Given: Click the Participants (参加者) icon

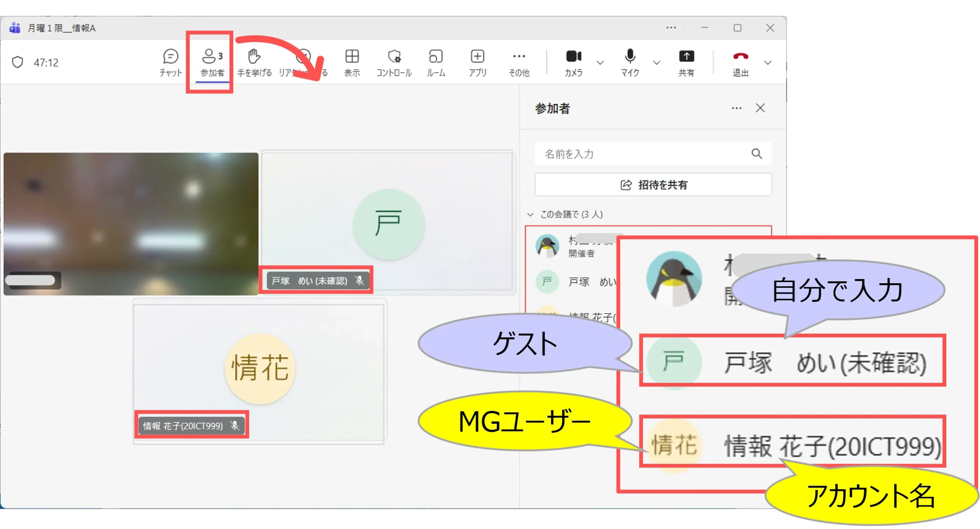Looking at the screenshot, I should tap(212, 62).
